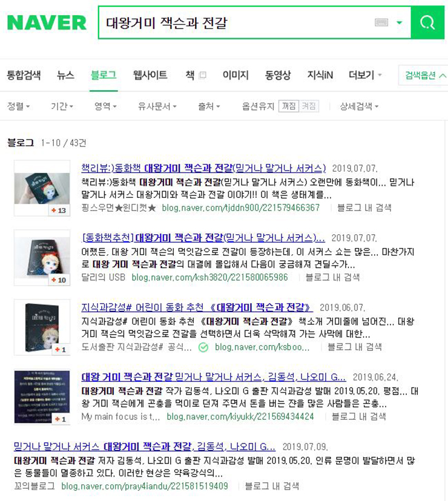Click the verified checkmark icon next to 지식과감성
Image resolution: width=448 pixels, height=501 pixels.
tap(203, 347)
